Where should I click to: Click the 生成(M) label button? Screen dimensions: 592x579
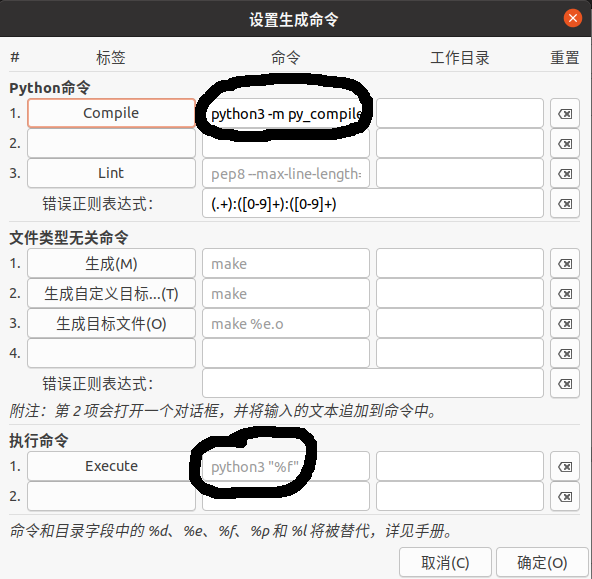pyautogui.click(x=111, y=263)
